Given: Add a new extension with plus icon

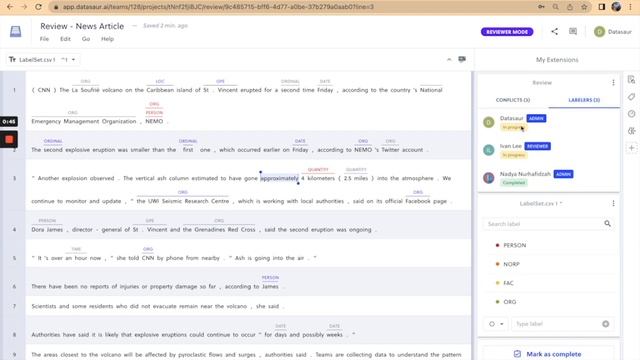Looking at the screenshot, I should click(x=631, y=148).
